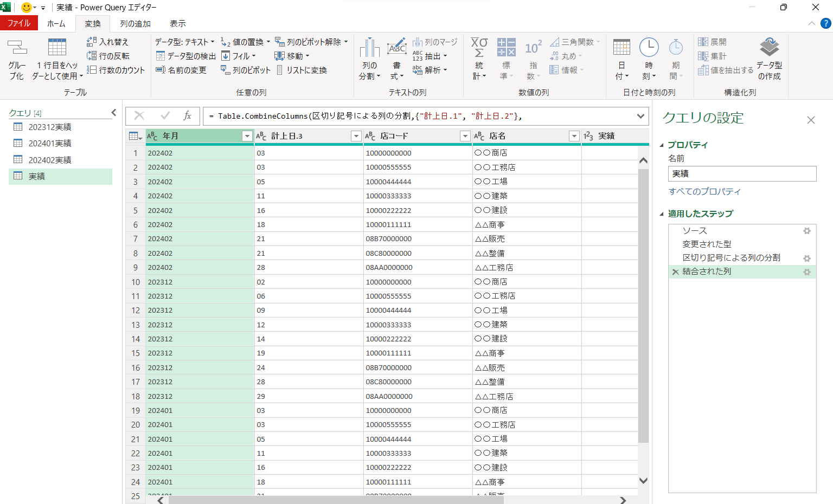Viewport: 833px width, 504px height.
Task: Open the ファイル tab
Action: pos(19,23)
